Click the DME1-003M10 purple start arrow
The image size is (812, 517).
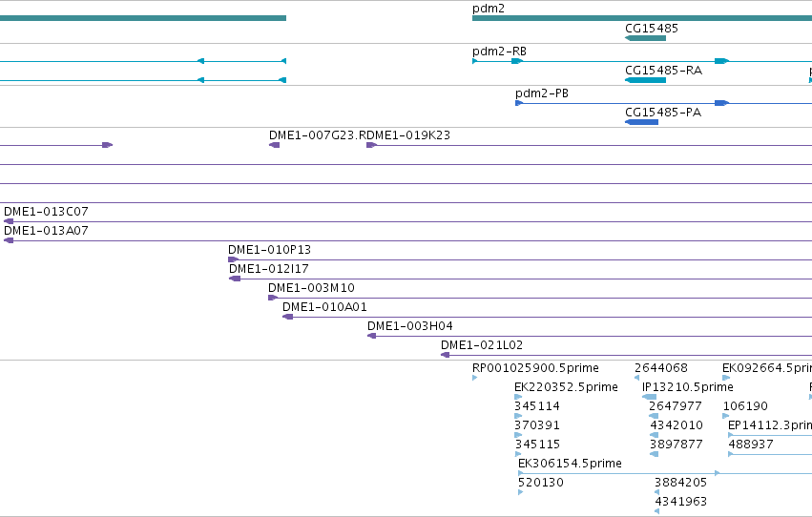click(x=273, y=299)
